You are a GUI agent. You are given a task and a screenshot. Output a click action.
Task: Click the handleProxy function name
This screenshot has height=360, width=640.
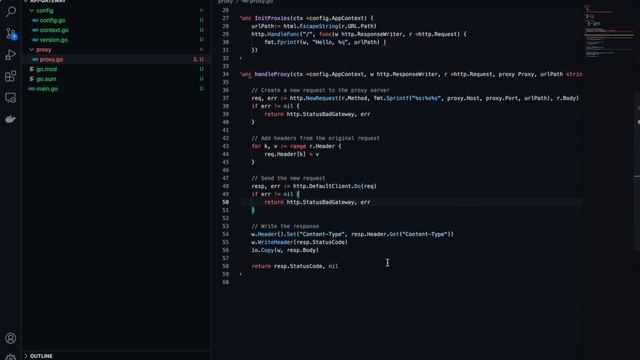(272, 74)
